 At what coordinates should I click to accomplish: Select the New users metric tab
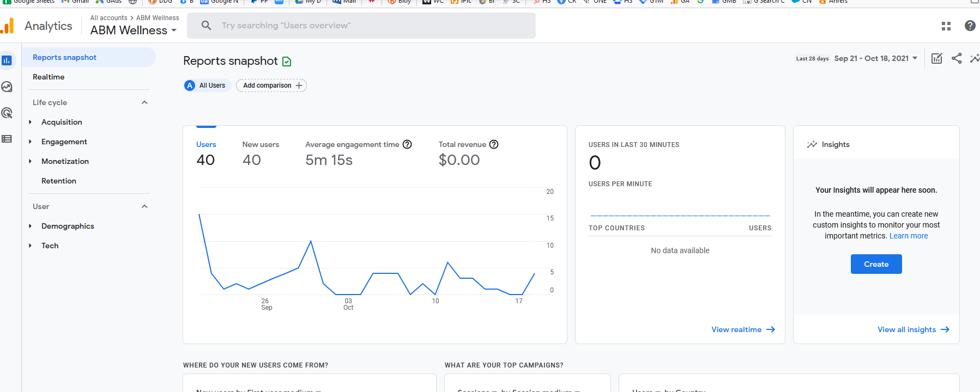[261, 152]
